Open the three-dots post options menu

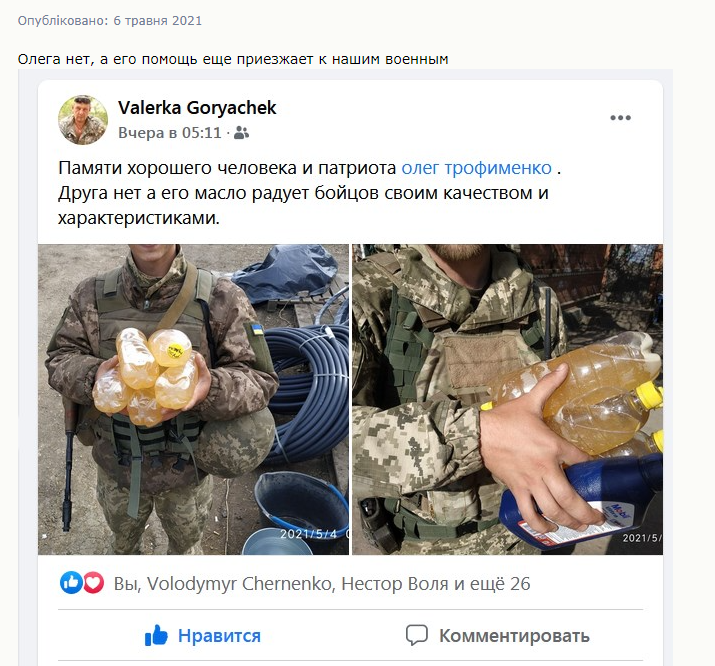pyautogui.click(x=620, y=118)
